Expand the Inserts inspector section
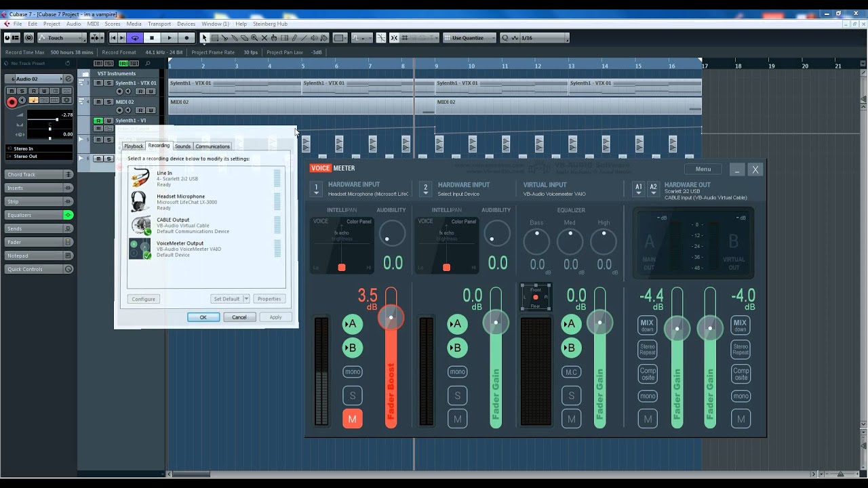 click(x=39, y=188)
